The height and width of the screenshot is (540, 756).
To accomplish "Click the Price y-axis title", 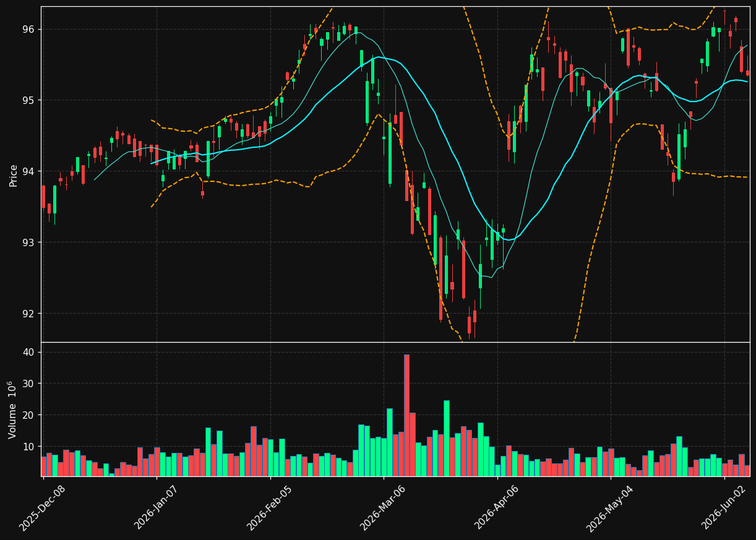I will tap(14, 176).
